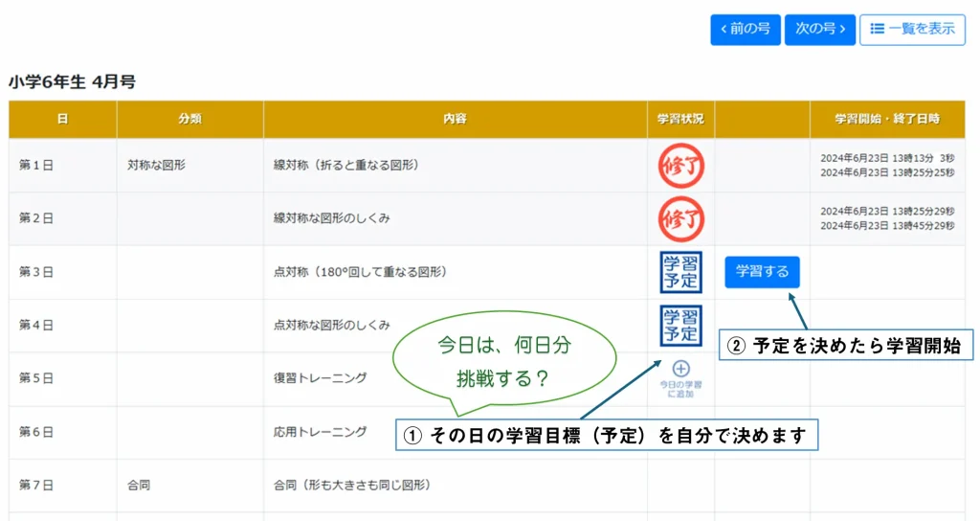980x521 pixels.
Task: Click the 学習予定 stamp for 第3日
Action: tap(680, 272)
